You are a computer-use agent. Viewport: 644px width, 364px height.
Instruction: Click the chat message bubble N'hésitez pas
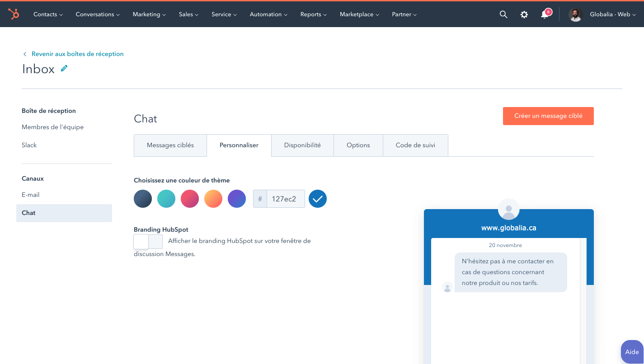[x=511, y=272]
